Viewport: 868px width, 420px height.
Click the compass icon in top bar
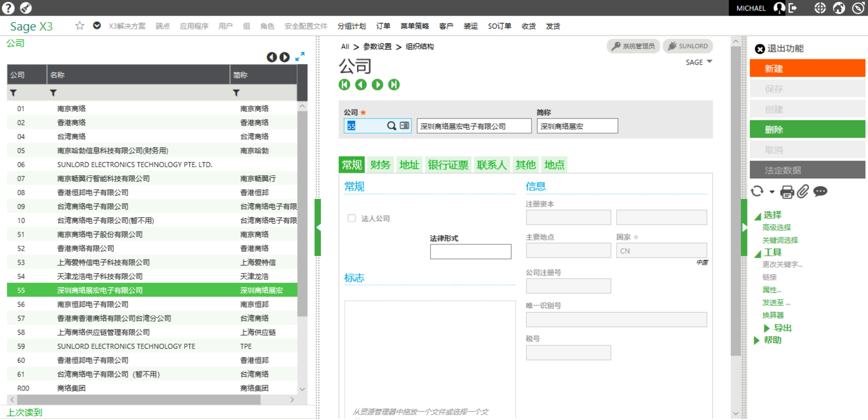26,7
